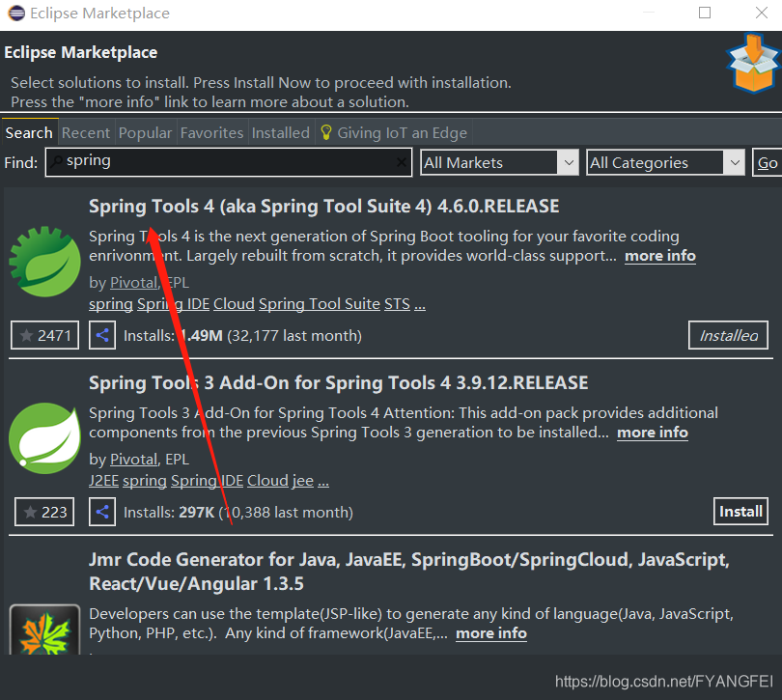782x700 pixels.
Task: Click the ellipsis tag link after jee
Action: click(323, 481)
